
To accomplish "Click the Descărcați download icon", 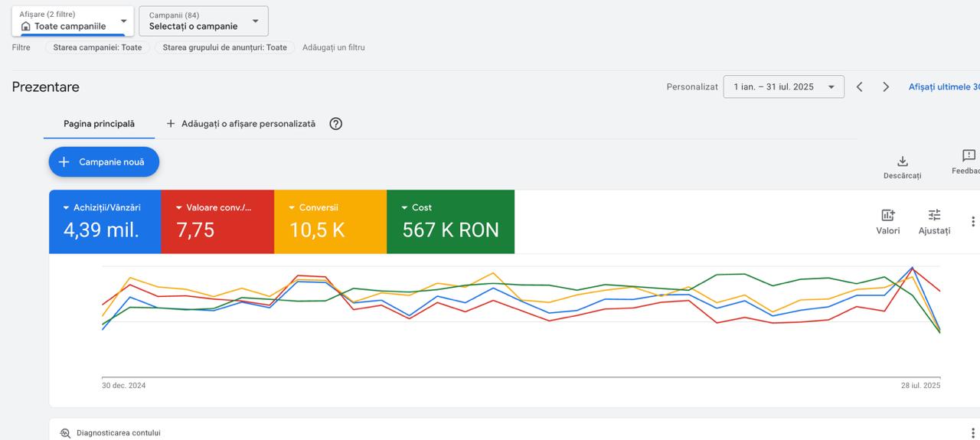I will (903, 161).
